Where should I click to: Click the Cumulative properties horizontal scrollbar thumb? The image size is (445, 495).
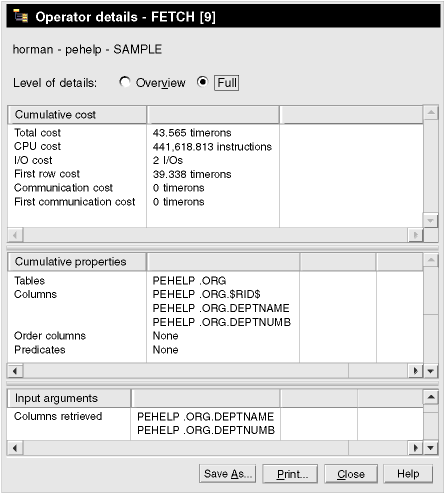tap(186, 371)
